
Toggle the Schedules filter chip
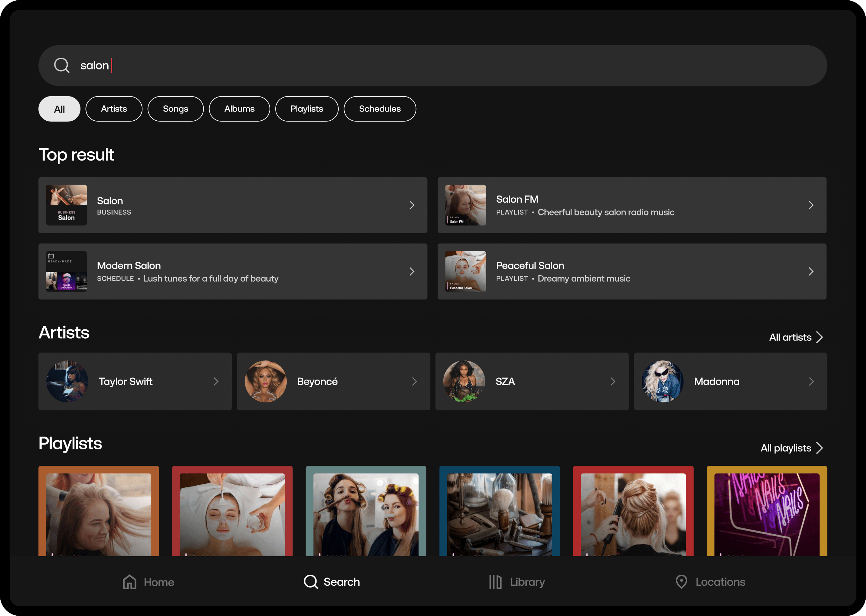379,109
